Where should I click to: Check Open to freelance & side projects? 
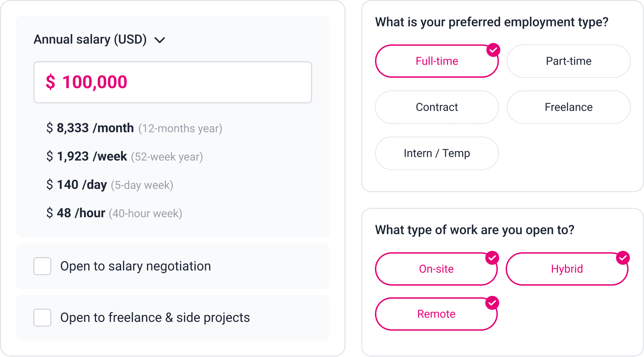click(42, 317)
